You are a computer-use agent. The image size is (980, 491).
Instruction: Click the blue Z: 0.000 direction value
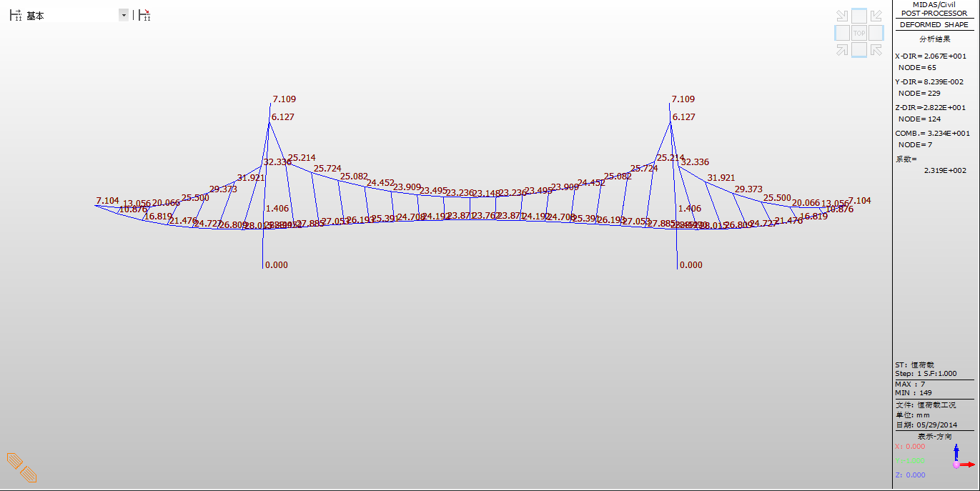[x=910, y=475]
